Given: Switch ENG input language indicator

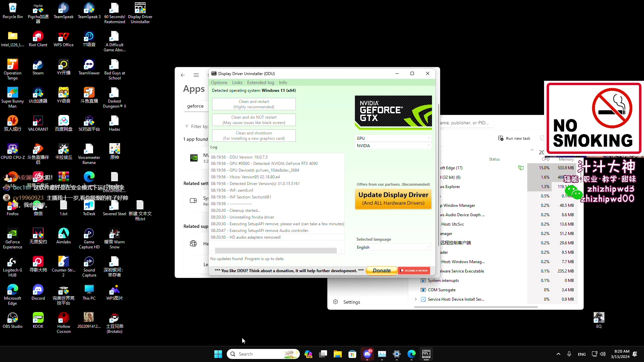Looking at the screenshot, I should (582, 354).
